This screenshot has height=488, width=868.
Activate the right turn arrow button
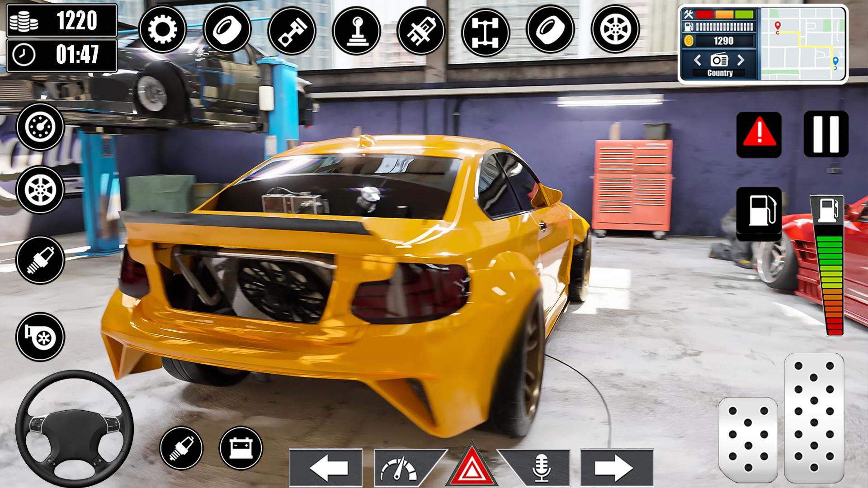tap(617, 467)
